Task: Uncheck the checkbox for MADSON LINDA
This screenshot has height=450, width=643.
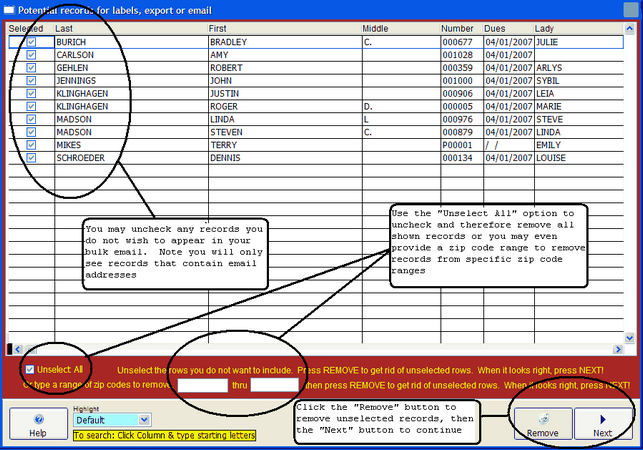Action: (31, 119)
